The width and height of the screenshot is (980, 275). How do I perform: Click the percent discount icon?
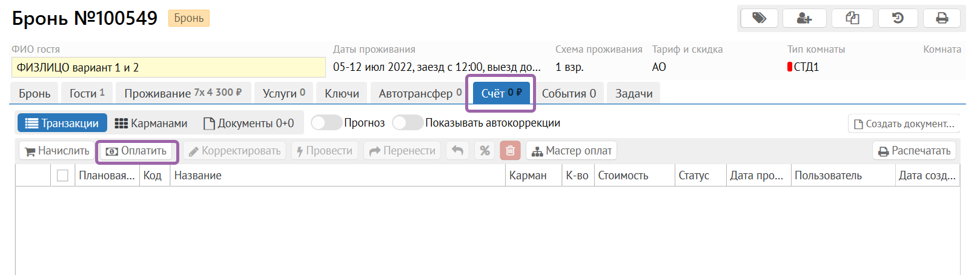(x=485, y=151)
